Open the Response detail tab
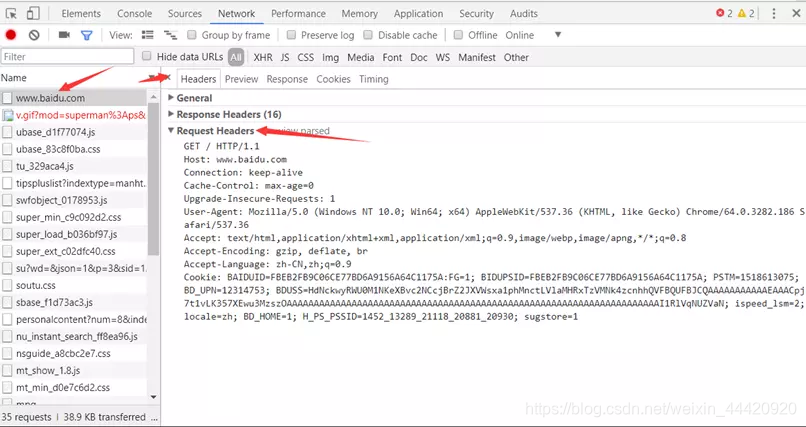806x427 pixels. click(x=287, y=79)
